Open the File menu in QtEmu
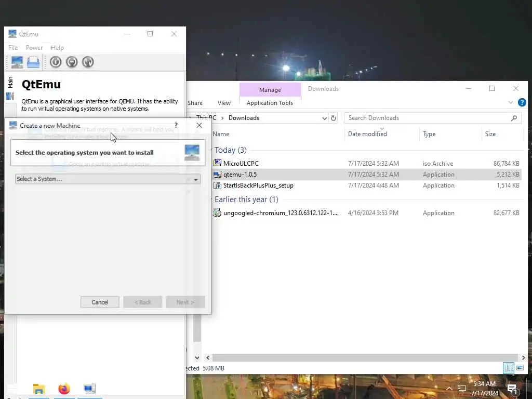The width and height of the screenshot is (532, 399). (13, 48)
